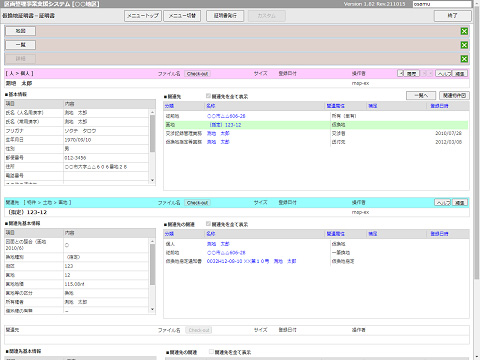The image size is (480, 360).
Task: Click the green X icon on the 一覧 bar
Action: tap(464, 45)
